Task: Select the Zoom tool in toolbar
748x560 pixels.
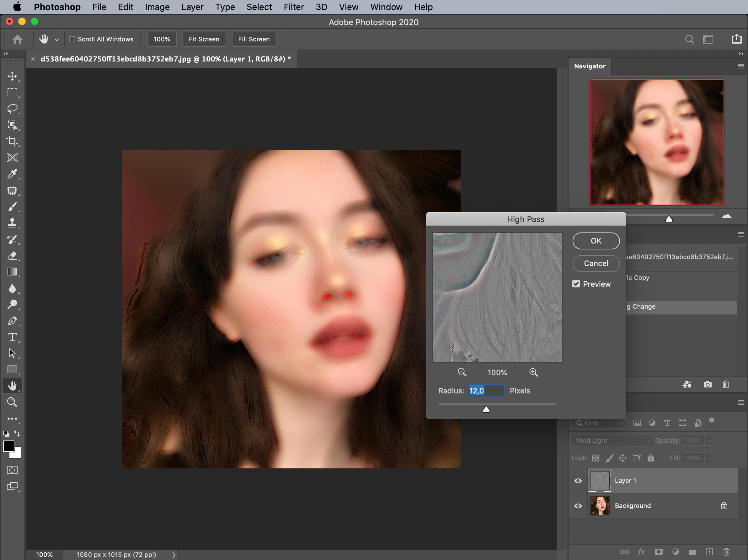Action: coord(13,402)
